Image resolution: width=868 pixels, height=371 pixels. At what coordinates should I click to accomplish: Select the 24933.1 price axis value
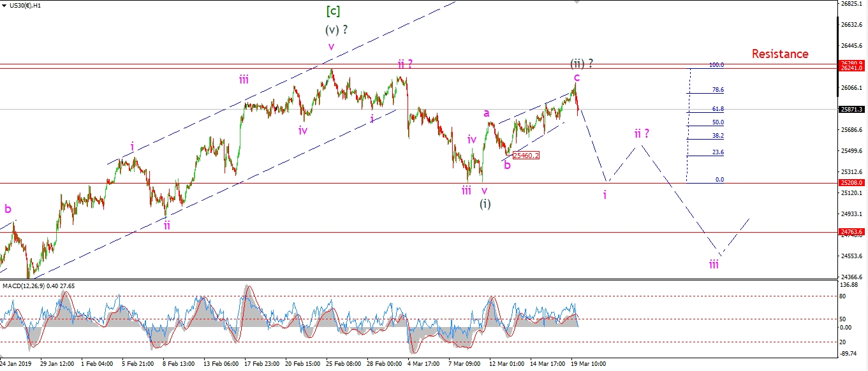tap(852, 214)
